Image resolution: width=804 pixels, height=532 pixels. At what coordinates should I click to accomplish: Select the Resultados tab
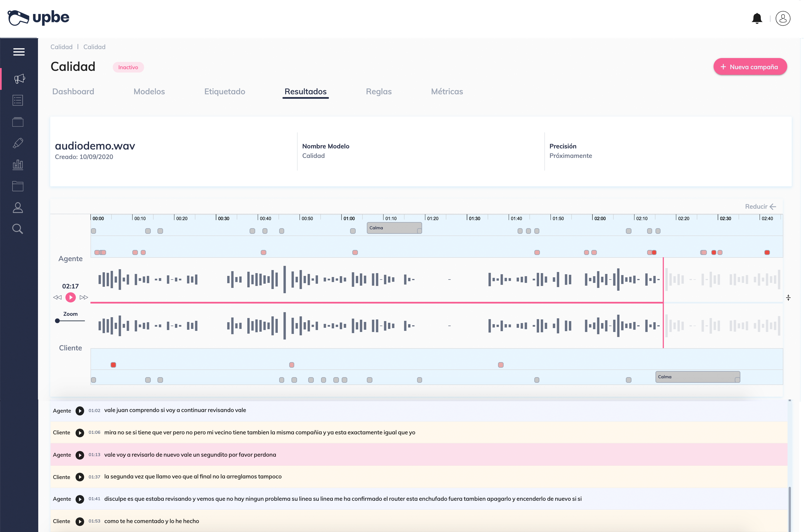point(306,92)
